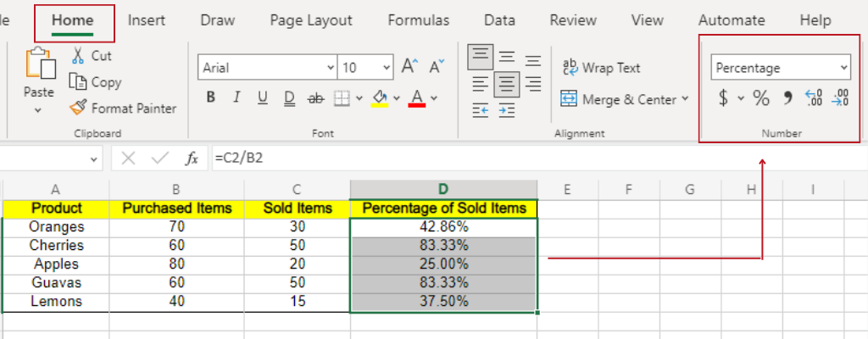Image resolution: width=868 pixels, height=339 pixels.
Task: Switch to the Insert tab
Action: point(147,20)
